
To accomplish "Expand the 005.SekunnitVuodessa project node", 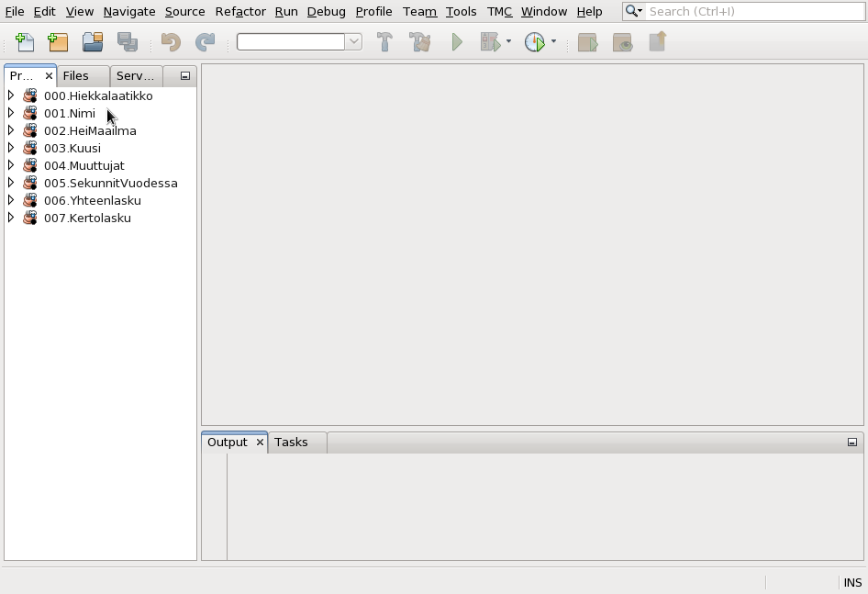I will click(11, 183).
